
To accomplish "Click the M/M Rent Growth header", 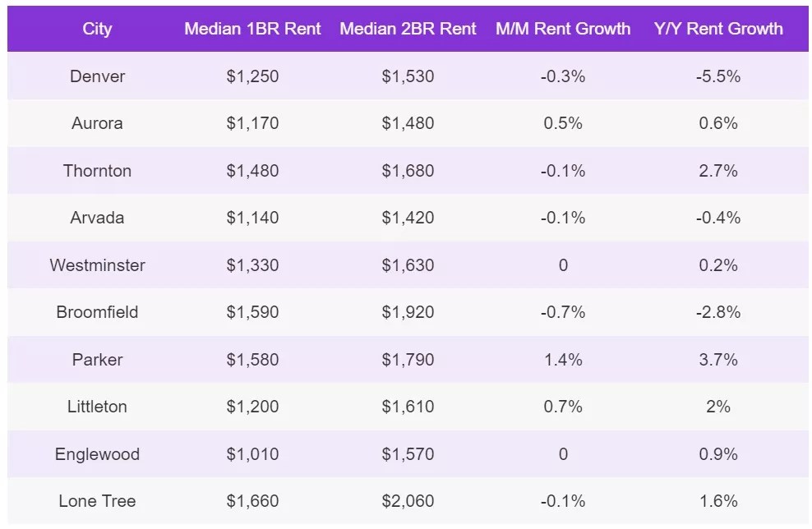I will pos(563,29).
